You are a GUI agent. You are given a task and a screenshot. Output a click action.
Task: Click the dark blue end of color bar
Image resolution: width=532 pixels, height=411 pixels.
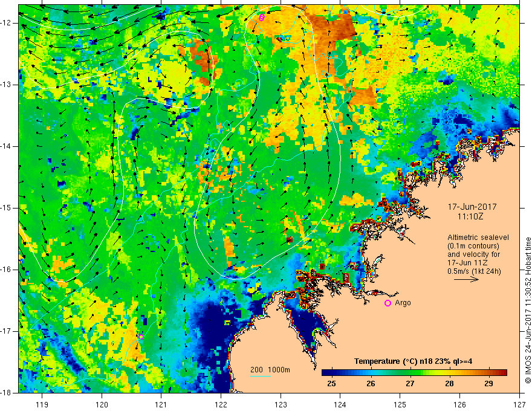pos(325,373)
